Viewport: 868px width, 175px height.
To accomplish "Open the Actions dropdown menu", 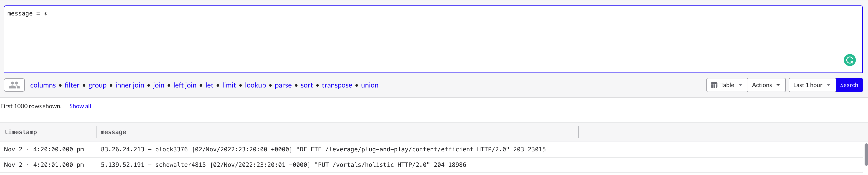I will 766,85.
